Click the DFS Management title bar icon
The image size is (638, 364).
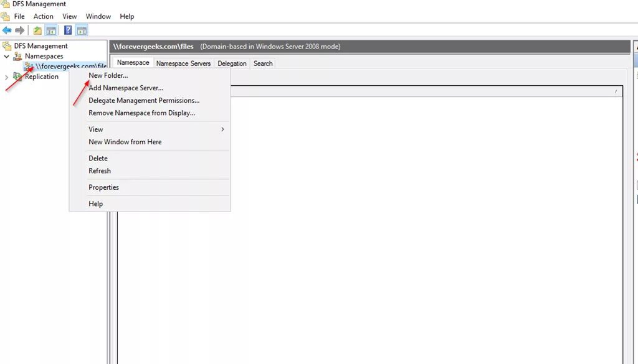(x=5, y=4)
